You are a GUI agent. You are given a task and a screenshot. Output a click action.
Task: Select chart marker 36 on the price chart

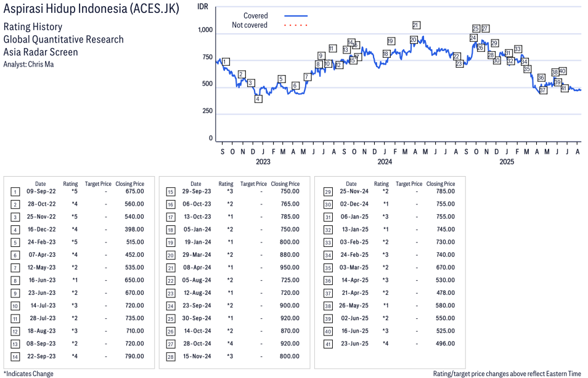pyautogui.click(x=541, y=78)
